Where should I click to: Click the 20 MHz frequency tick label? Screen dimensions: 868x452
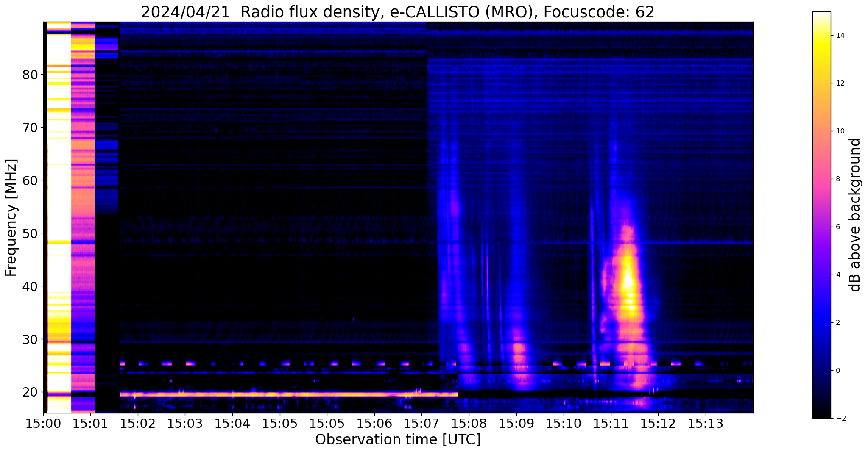coord(30,392)
